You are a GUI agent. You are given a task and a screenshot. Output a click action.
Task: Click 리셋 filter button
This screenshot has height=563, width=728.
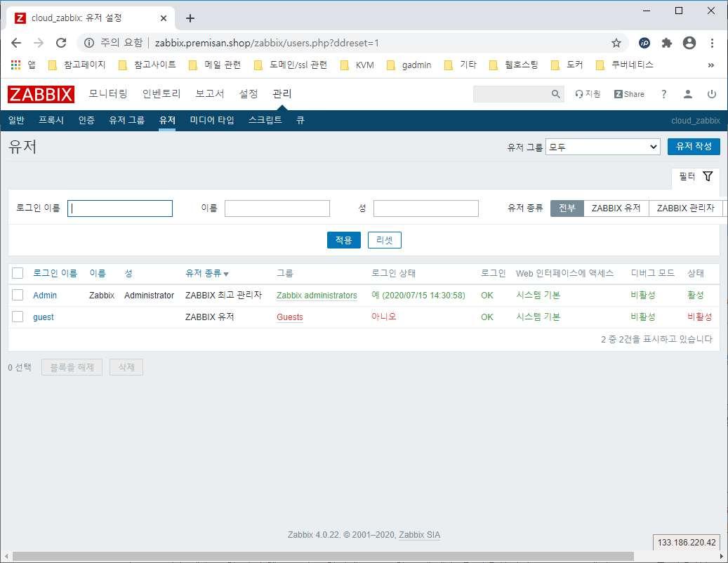[x=385, y=240]
